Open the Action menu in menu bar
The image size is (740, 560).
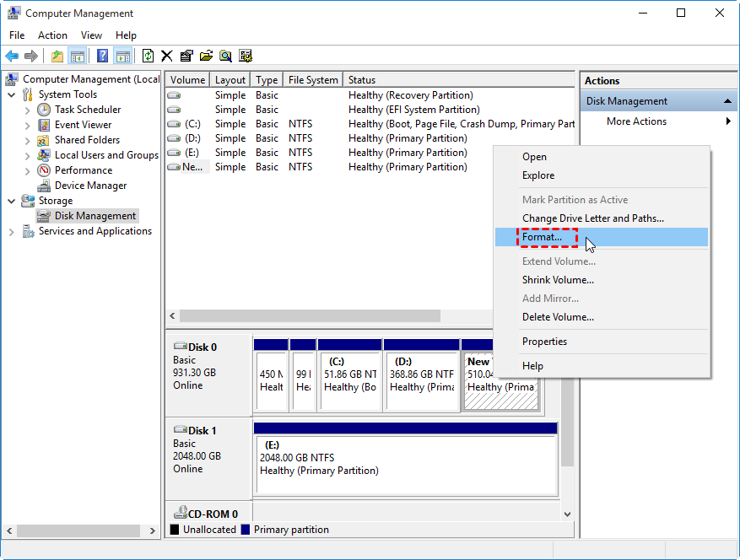point(52,35)
